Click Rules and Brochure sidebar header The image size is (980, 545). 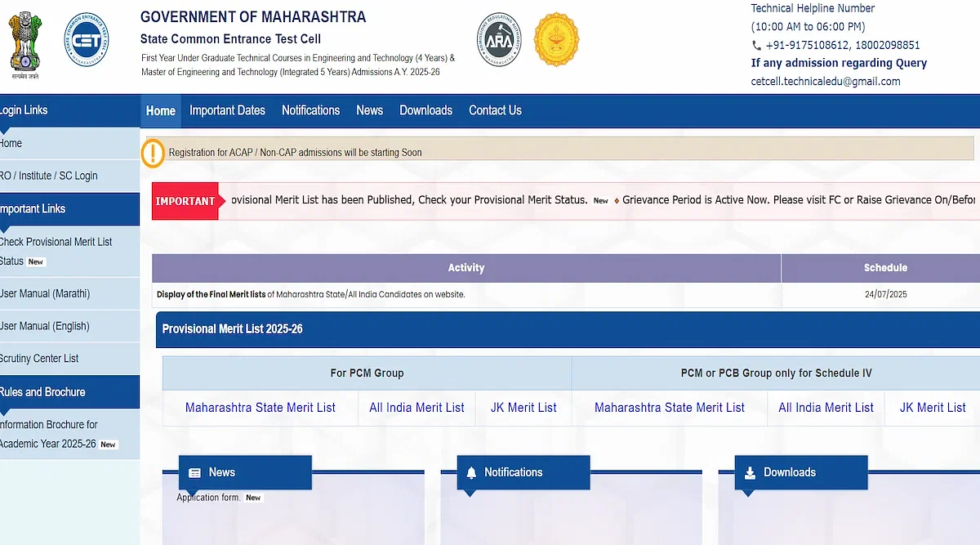69,392
